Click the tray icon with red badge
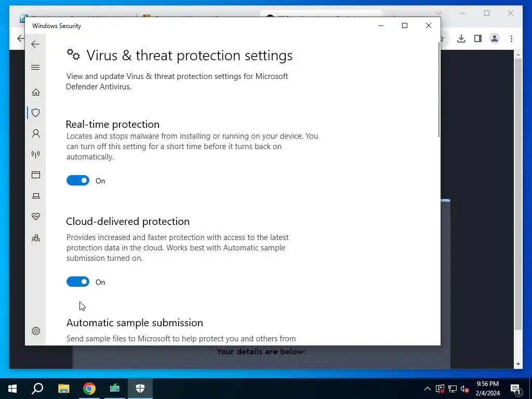This screenshot has width=532, height=399. [x=440, y=389]
